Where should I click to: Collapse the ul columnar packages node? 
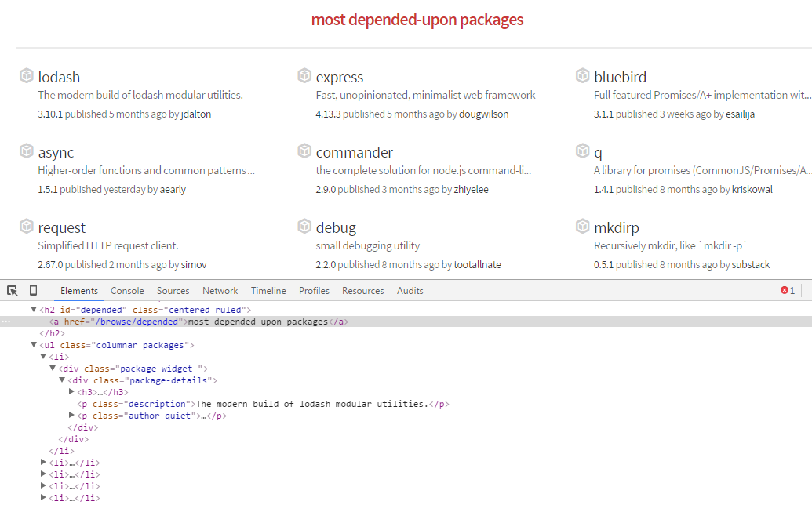tap(33, 344)
